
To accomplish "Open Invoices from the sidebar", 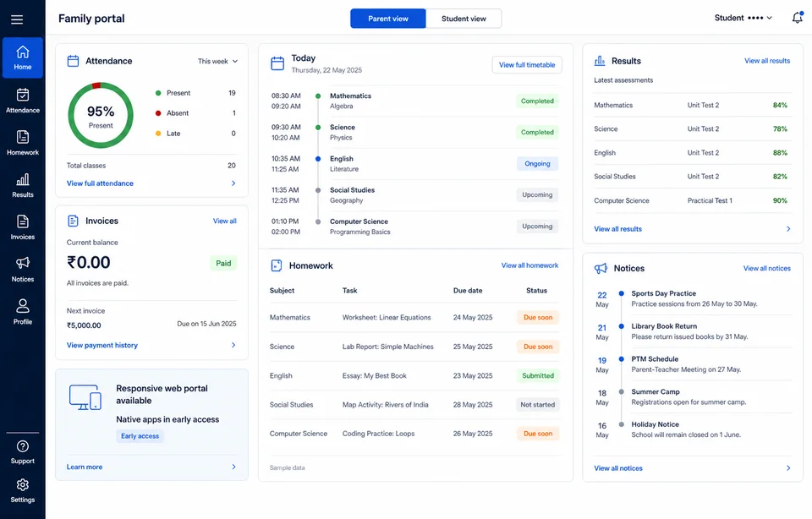I will pos(23,227).
